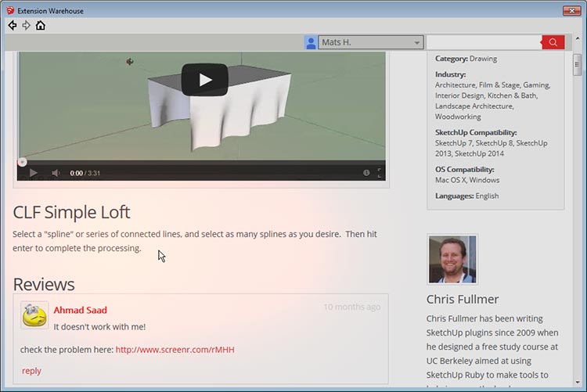Click the video progress scrubber handle
The image size is (587, 392).
click(22, 162)
